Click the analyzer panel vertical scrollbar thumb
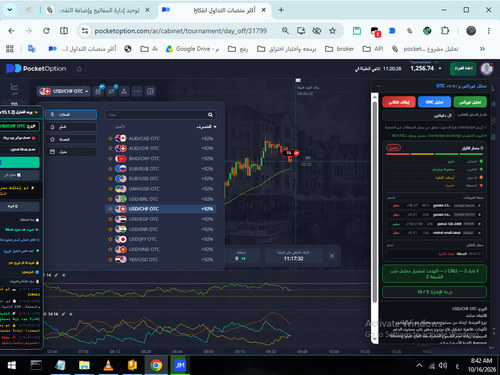Screen dimensions: 500x375 (x=375, y=202)
